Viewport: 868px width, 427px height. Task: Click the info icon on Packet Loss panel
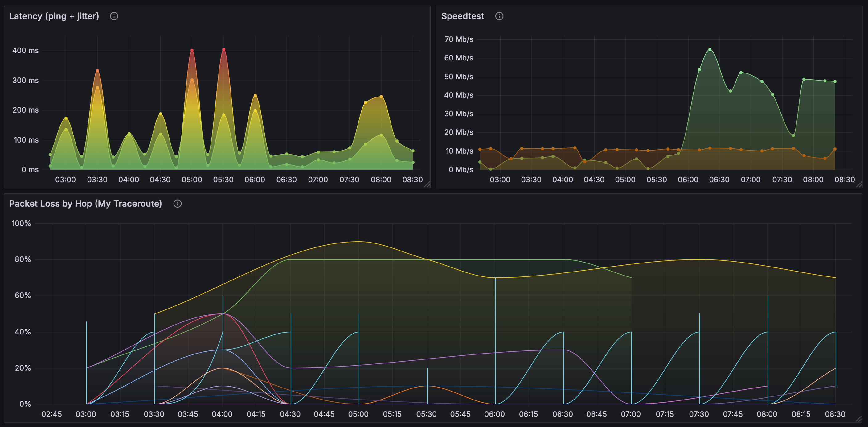tap(178, 203)
